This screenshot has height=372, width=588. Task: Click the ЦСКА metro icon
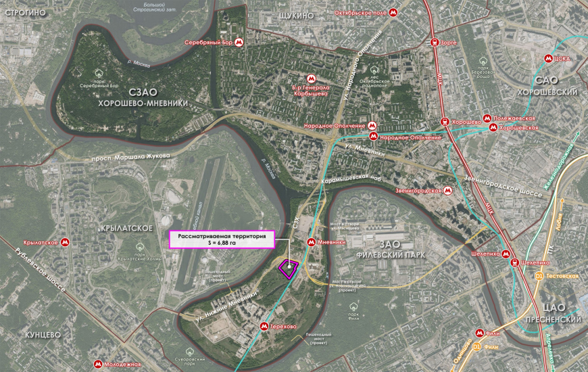point(549,58)
